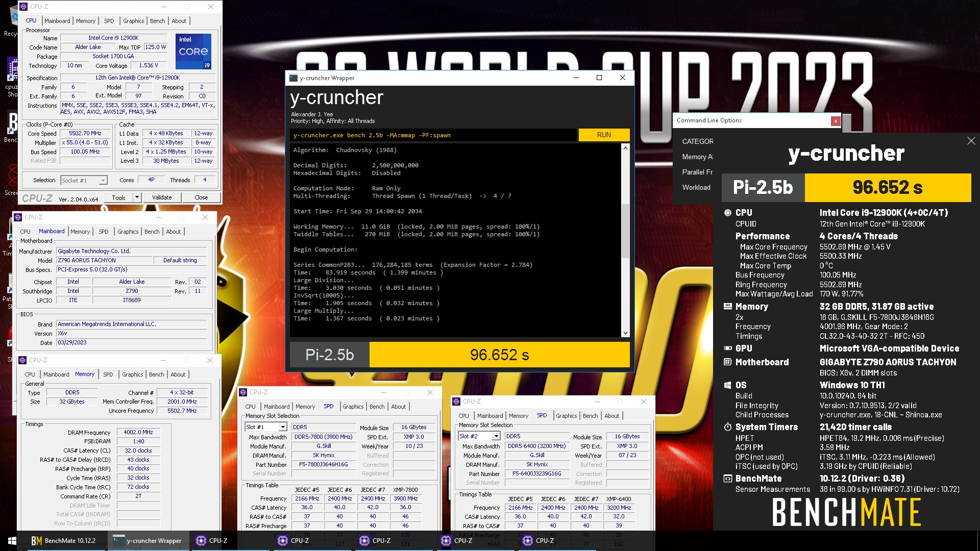Click the y-cruncher console scrollbar thumb
This screenshot has width=980, height=551.
[x=625, y=231]
